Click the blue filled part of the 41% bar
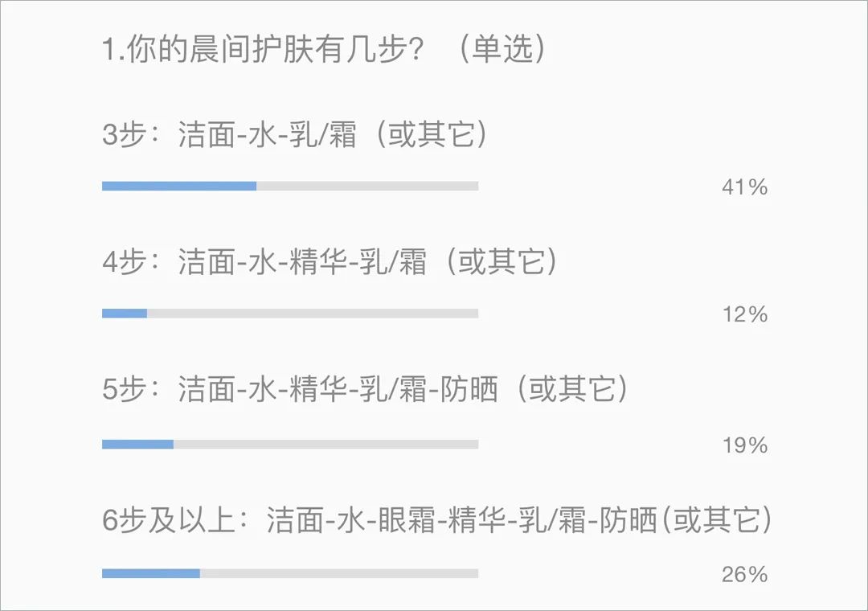 coord(179,187)
